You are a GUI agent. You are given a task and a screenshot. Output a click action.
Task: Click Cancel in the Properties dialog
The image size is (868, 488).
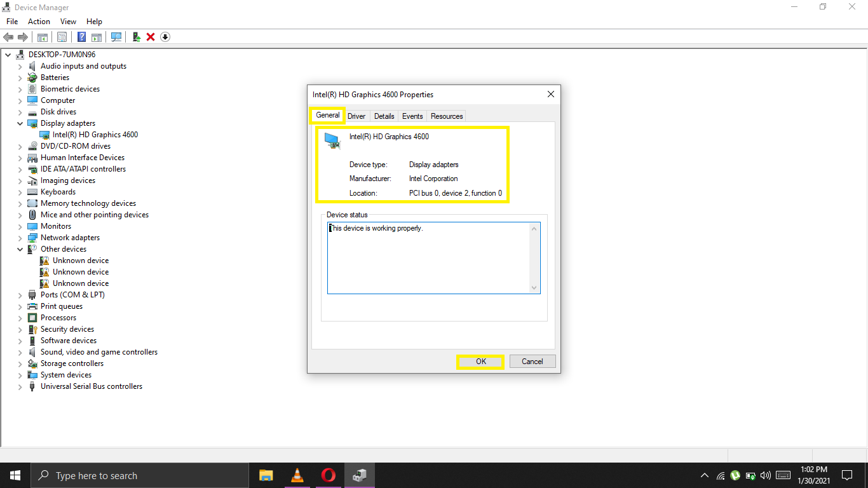tap(532, 362)
